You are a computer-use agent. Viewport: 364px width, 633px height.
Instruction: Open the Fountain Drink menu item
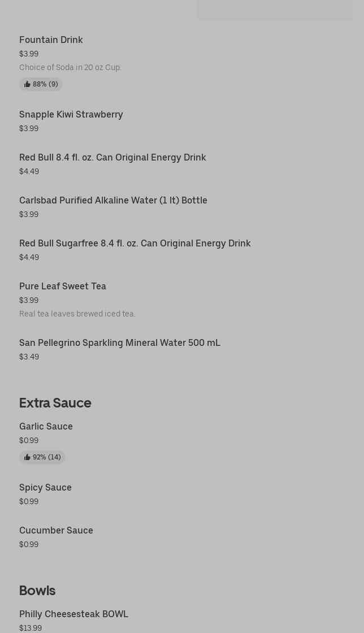(51, 40)
